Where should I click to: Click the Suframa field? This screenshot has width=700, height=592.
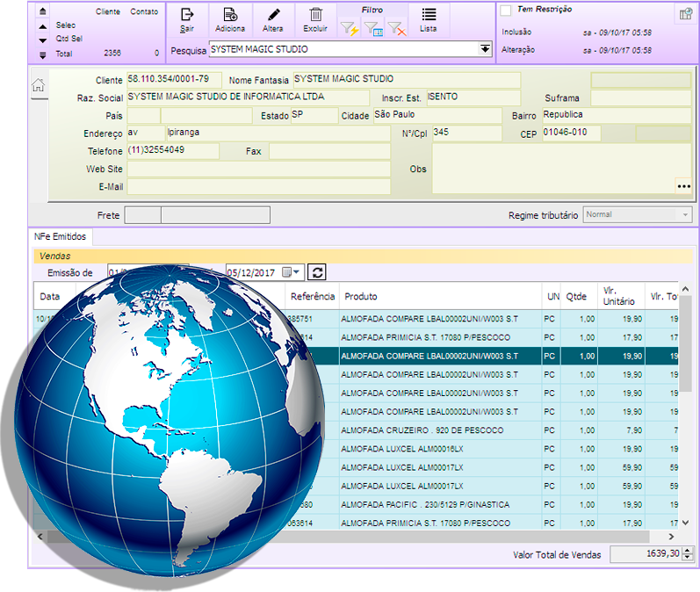(x=640, y=97)
